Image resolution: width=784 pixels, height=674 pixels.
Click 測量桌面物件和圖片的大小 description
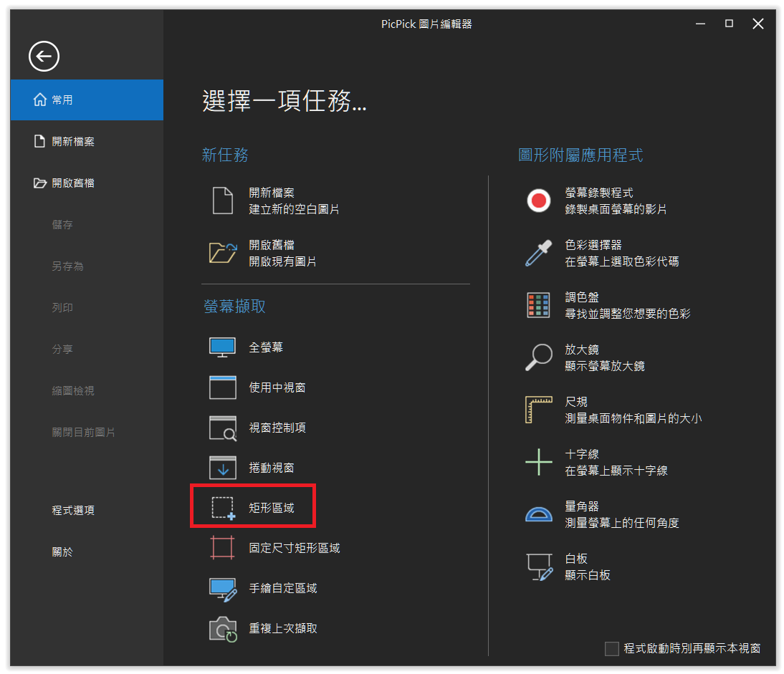point(633,418)
